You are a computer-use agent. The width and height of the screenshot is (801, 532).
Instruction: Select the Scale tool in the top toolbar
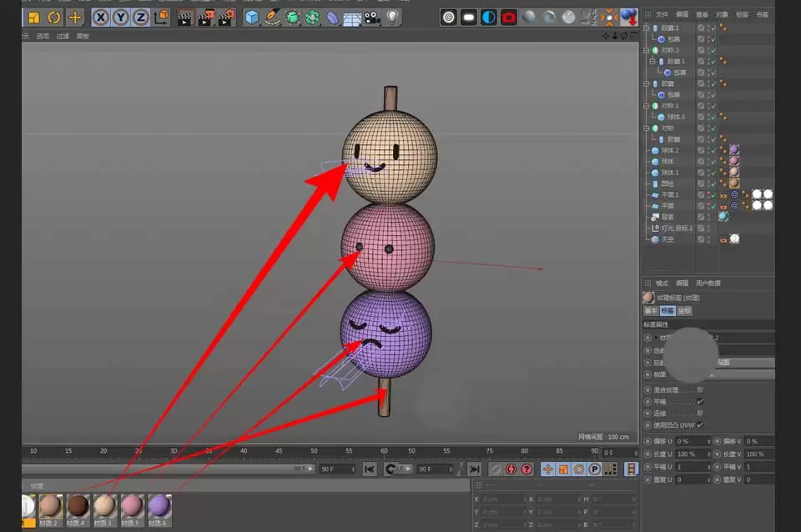click(x=34, y=18)
